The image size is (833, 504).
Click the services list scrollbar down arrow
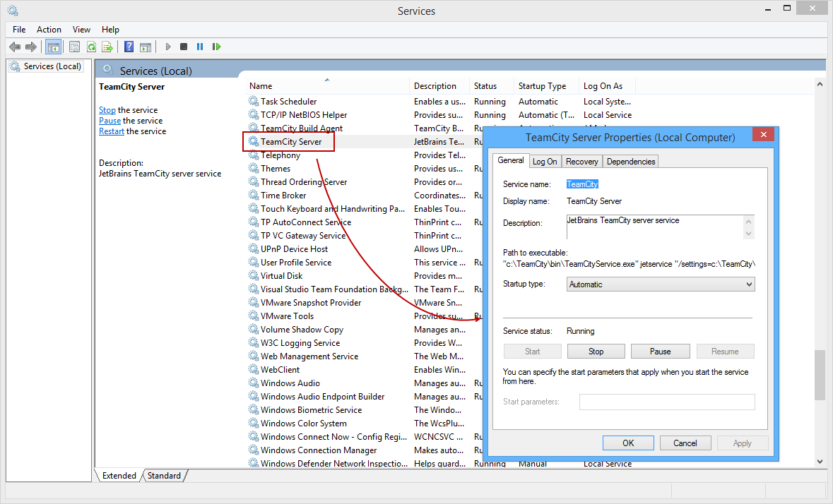coord(820,462)
